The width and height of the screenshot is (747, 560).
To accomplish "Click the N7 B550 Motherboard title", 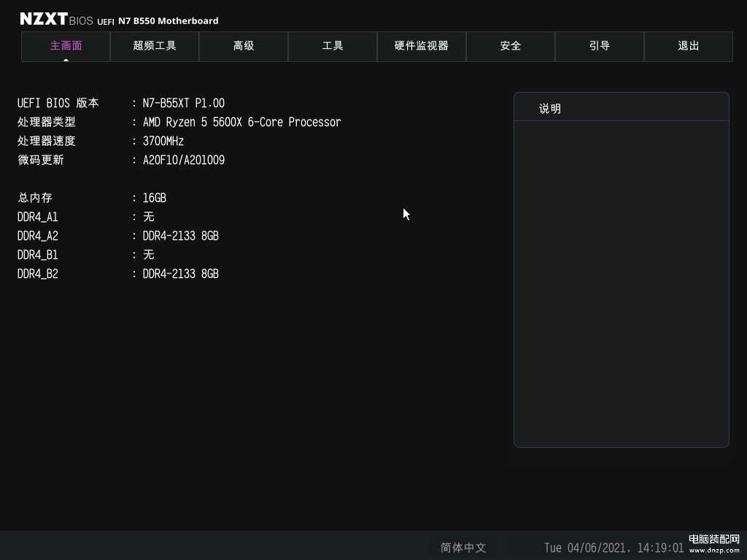I will (x=169, y=21).
